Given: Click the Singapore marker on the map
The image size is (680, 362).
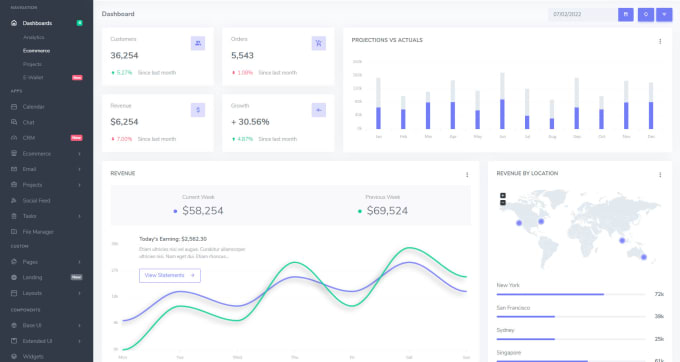Looking at the screenshot, I should [x=622, y=240].
